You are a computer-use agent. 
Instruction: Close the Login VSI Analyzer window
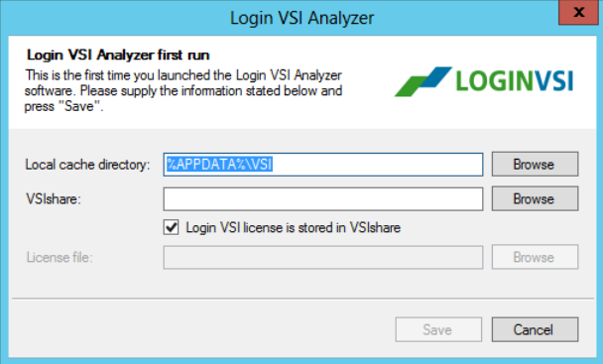(x=578, y=13)
